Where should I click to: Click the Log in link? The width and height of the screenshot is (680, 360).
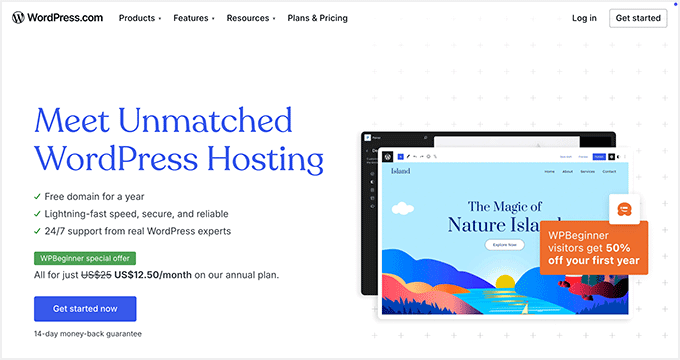tap(584, 18)
